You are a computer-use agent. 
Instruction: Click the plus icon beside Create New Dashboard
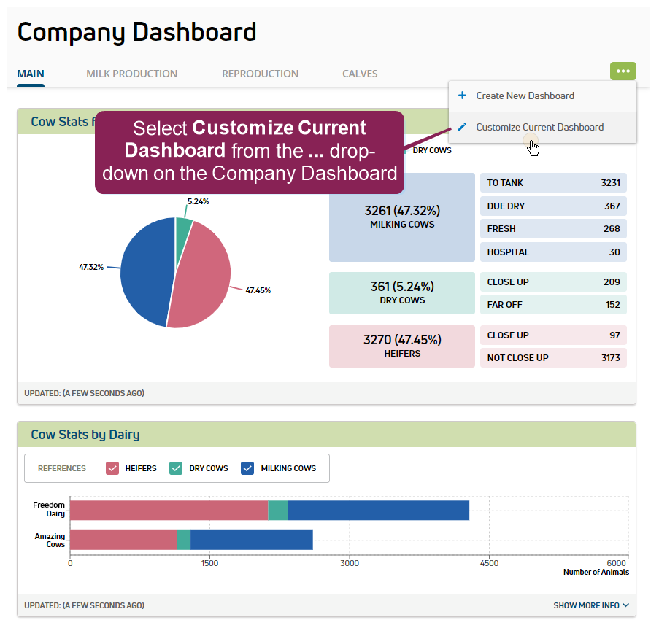point(462,96)
